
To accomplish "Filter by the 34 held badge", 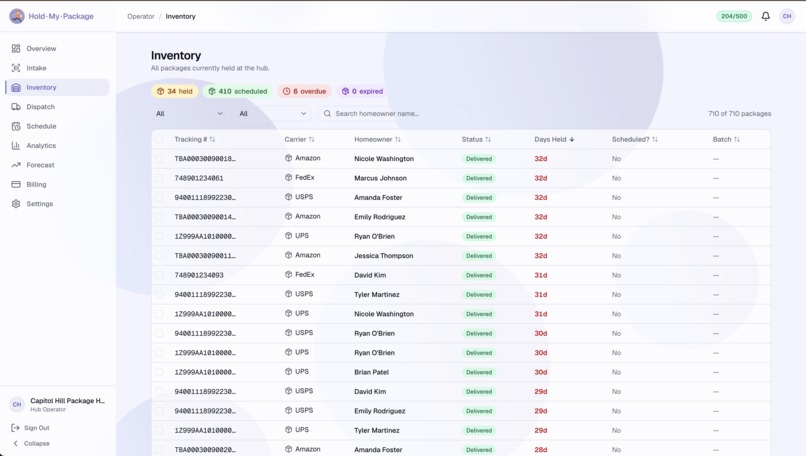I will click(175, 91).
